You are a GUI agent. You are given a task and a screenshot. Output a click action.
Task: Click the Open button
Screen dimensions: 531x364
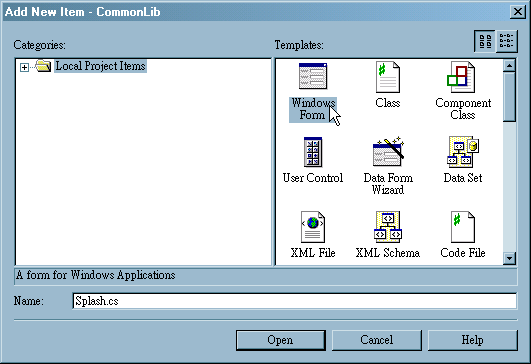pos(281,340)
